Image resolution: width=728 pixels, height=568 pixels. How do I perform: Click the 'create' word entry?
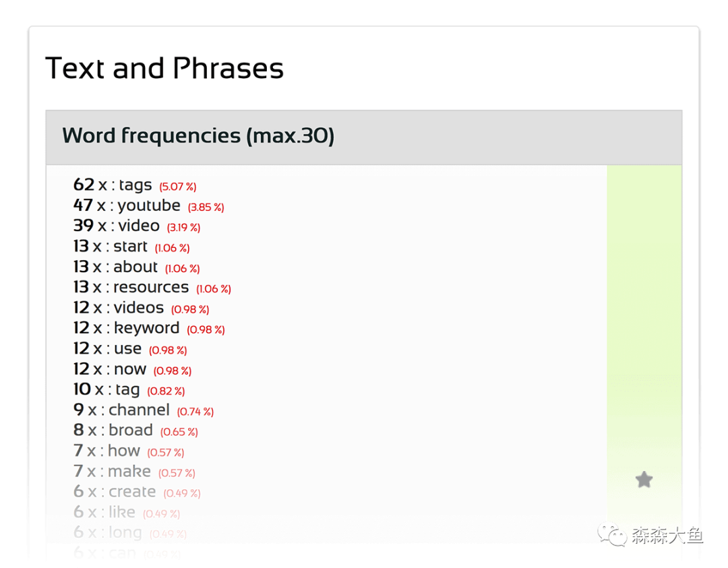pos(132,492)
